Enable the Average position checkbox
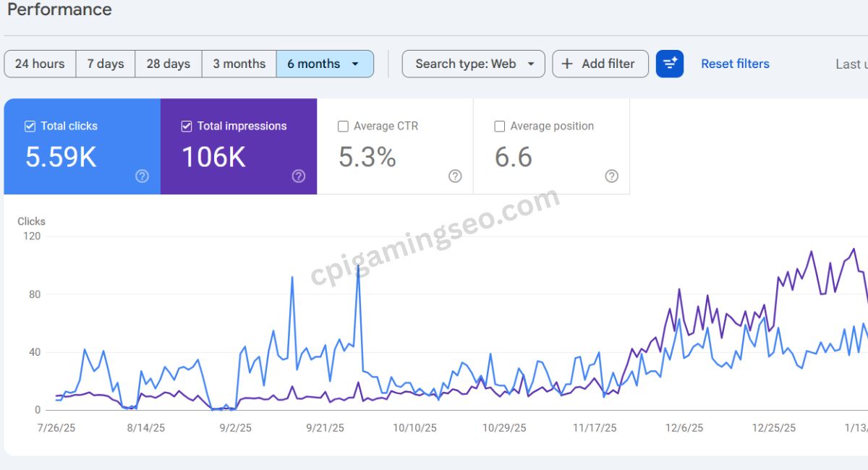Screen dimensions: 868x470 499,126
